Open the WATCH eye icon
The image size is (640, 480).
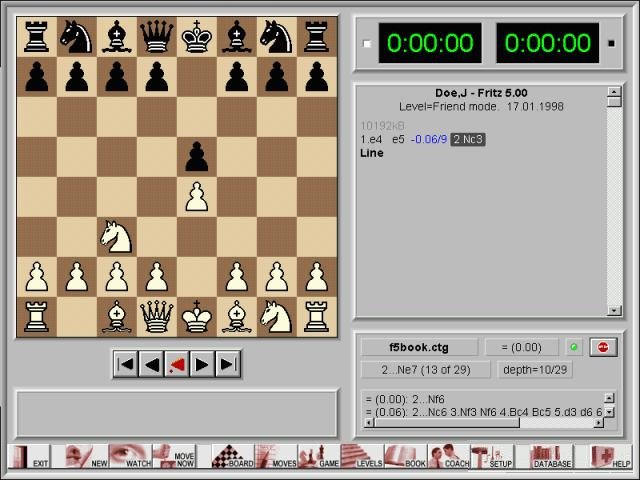(130, 457)
